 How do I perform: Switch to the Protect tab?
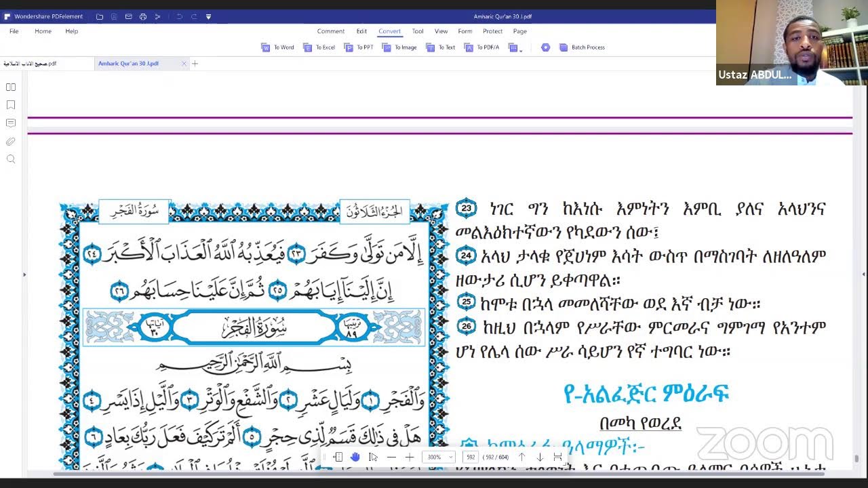click(x=492, y=31)
